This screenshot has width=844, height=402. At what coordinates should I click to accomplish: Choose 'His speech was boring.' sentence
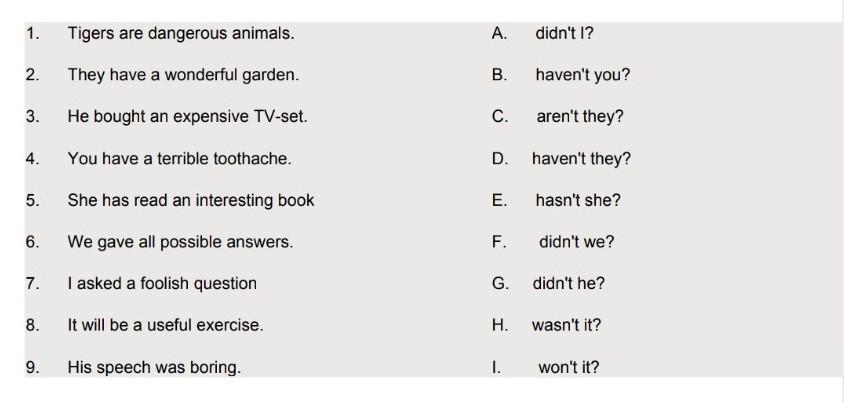(x=154, y=368)
